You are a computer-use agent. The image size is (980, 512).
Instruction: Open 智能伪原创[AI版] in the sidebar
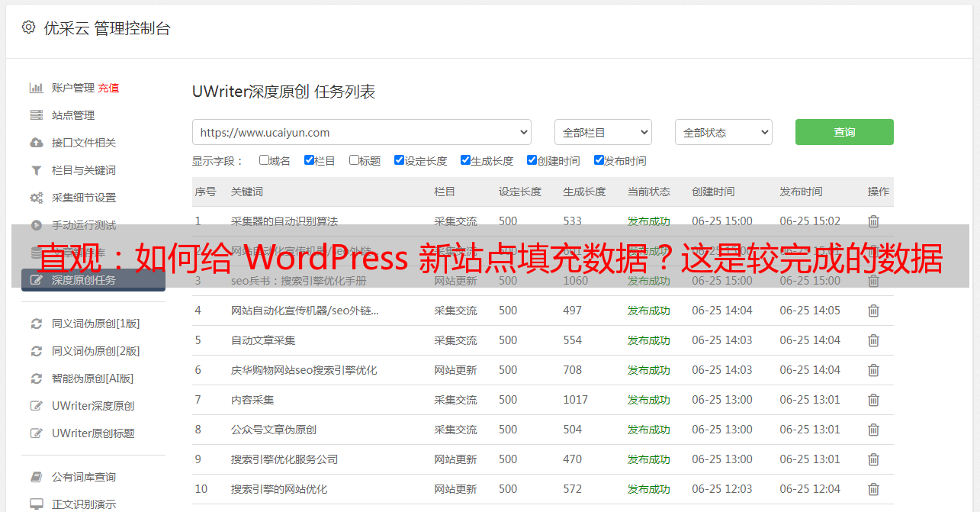(92, 378)
